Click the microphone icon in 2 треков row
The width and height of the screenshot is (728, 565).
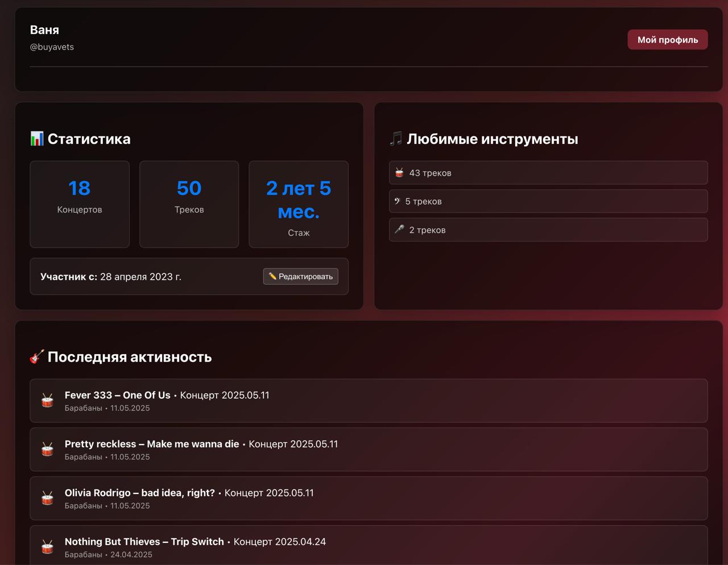pyautogui.click(x=399, y=230)
